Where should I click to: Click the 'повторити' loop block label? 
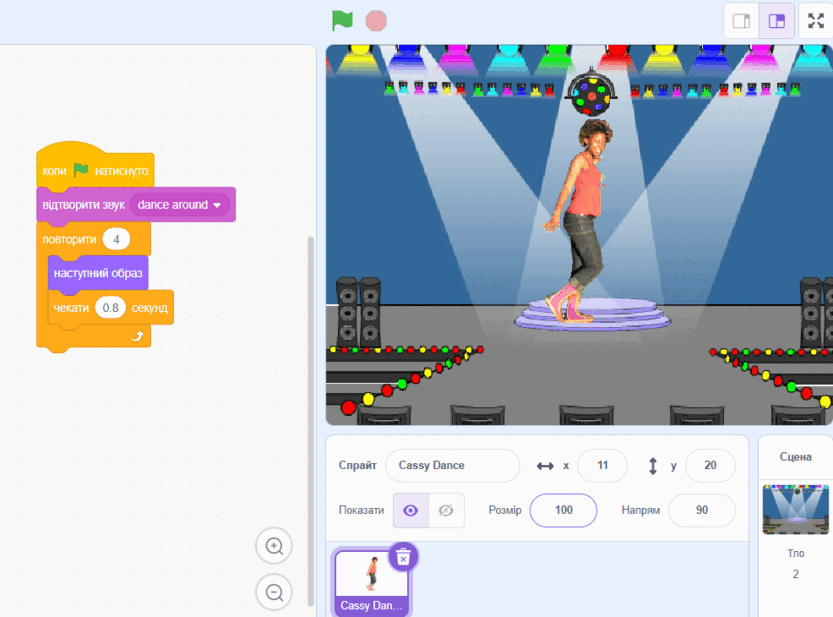tap(69, 239)
